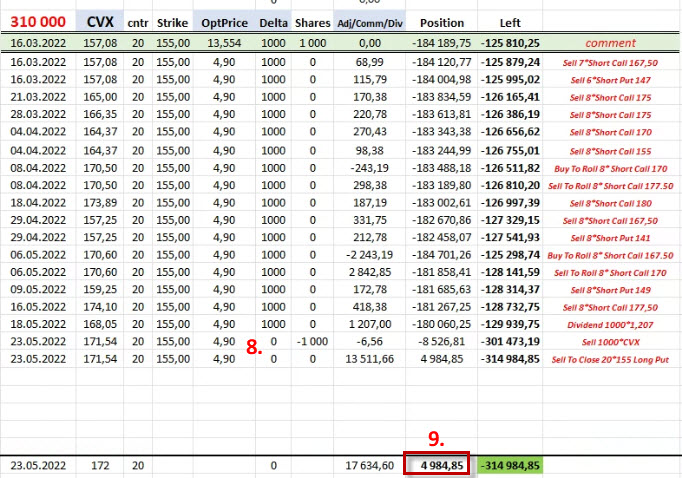Select the Sell 6*Short Put 147 comment
The image size is (682, 478).
tap(610, 79)
